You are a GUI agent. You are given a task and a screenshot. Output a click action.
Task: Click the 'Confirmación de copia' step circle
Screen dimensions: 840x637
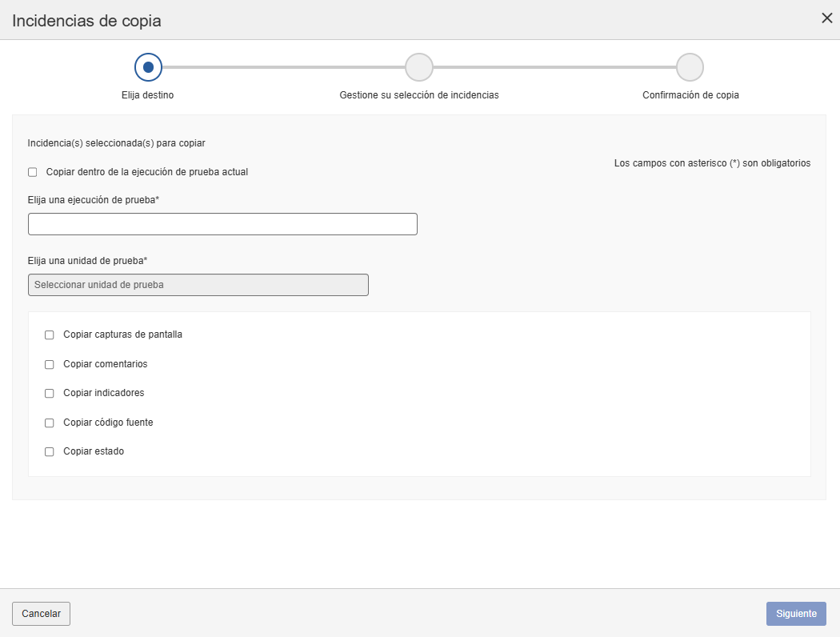[x=690, y=67]
